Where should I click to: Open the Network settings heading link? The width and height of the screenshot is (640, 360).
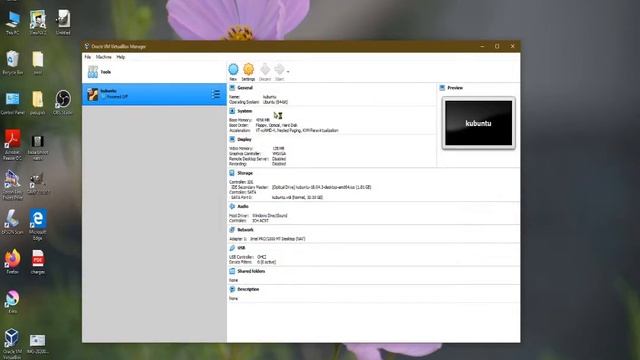tap(245, 230)
